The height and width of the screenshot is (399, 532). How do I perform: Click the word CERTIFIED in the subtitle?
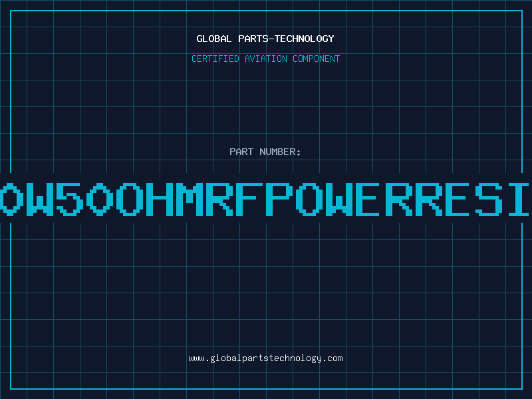coord(215,59)
